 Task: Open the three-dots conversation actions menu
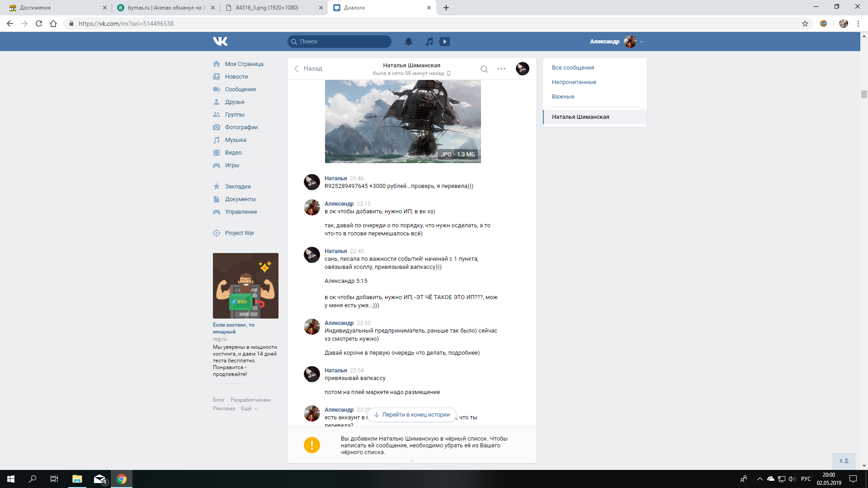tap(501, 69)
